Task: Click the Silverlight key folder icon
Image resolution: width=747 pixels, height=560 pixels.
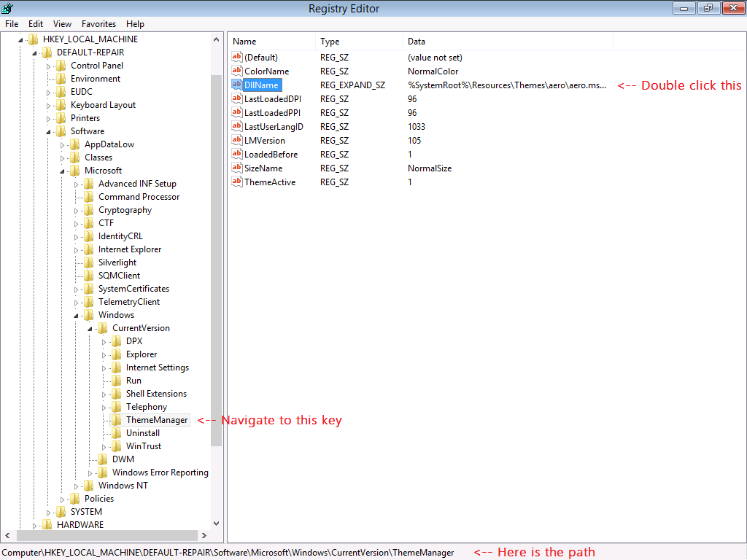Action: click(x=89, y=262)
